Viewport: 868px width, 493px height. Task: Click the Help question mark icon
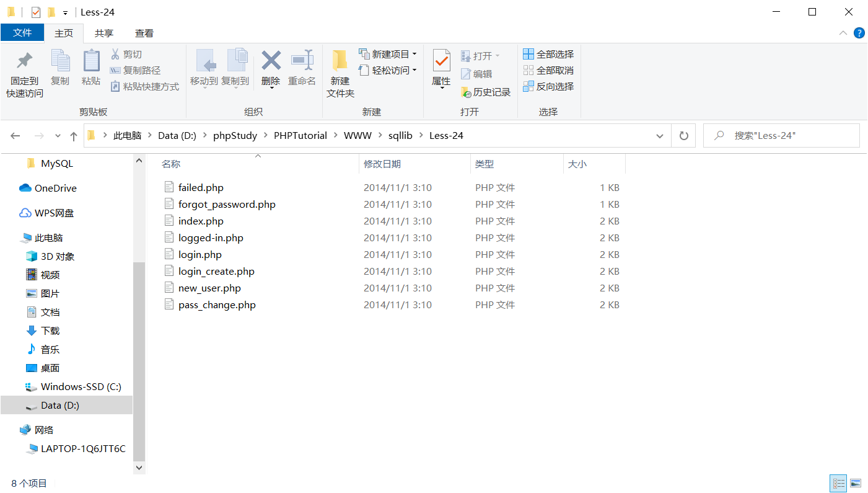[x=859, y=33]
